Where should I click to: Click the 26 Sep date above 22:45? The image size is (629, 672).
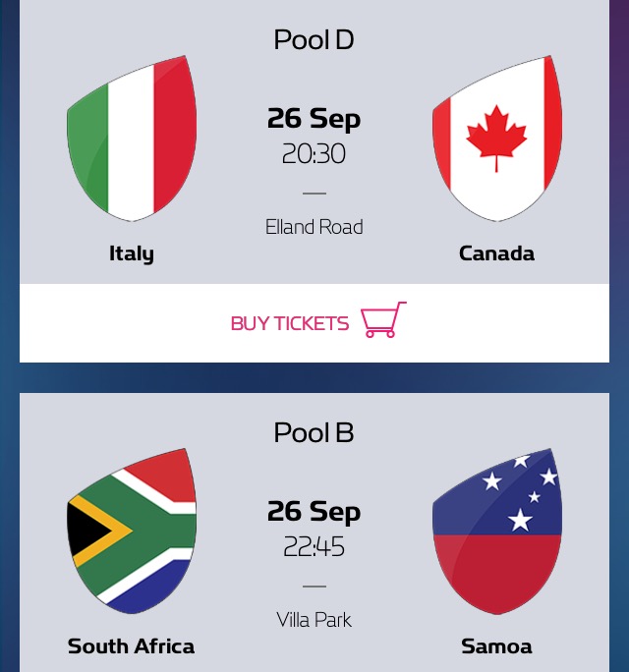point(314,512)
